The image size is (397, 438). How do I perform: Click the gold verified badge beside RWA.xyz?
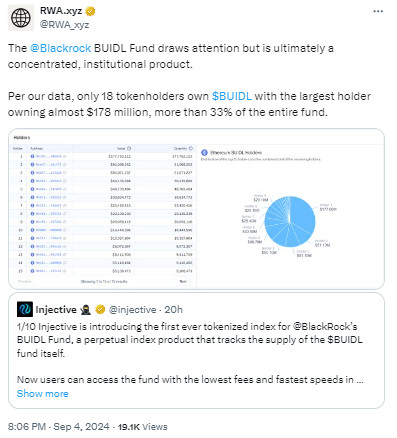pos(90,11)
